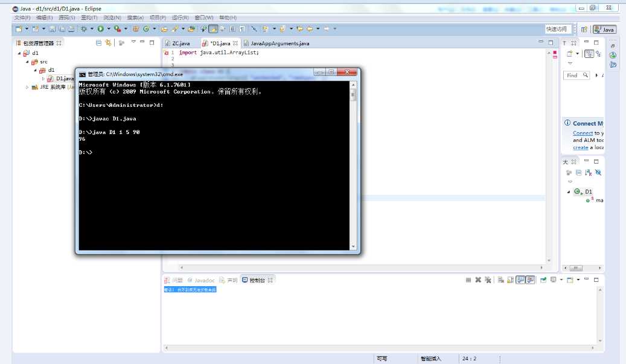Screen dimensions: 626x364
Task: Collapse all in Package Explorer
Action: 98,43
